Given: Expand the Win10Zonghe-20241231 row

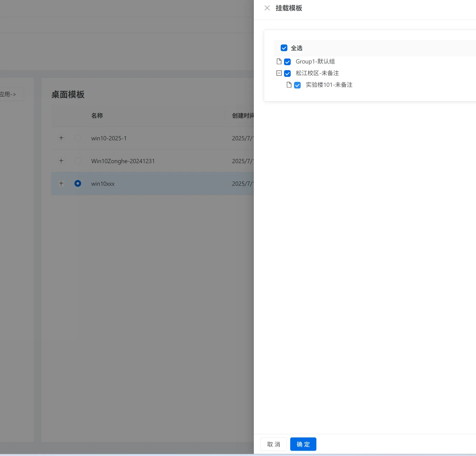Looking at the screenshot, I should coord(61,161).
